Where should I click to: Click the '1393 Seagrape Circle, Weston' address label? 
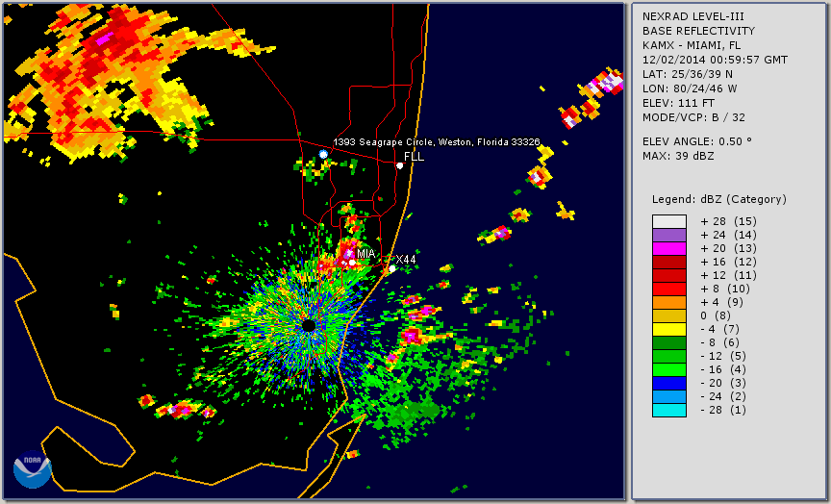click(x=437, y=142)
